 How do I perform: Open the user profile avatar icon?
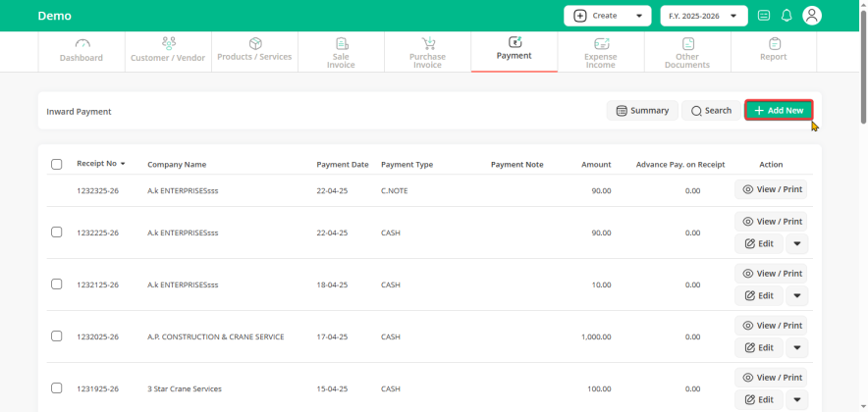tap(812, 16)
